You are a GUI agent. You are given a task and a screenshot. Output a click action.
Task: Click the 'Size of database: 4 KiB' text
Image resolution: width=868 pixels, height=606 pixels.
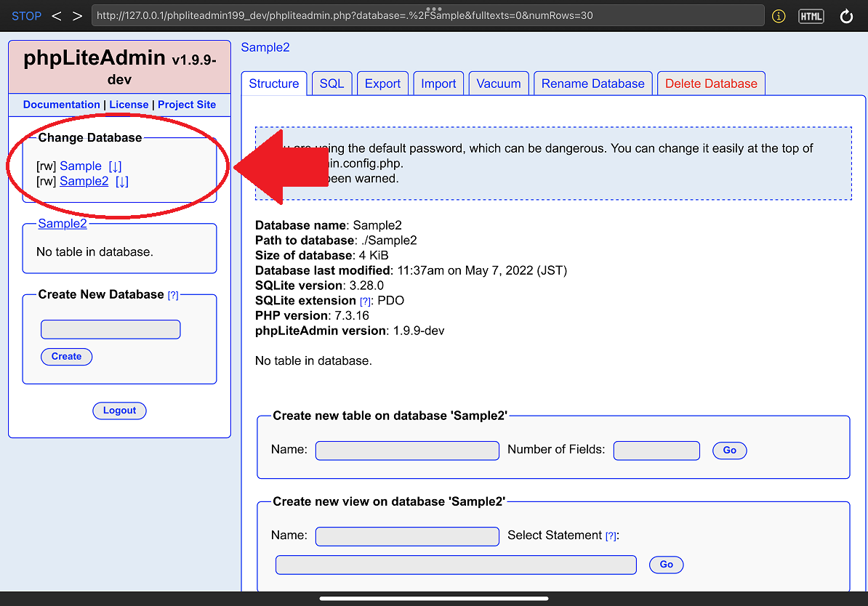coord(321,255)
